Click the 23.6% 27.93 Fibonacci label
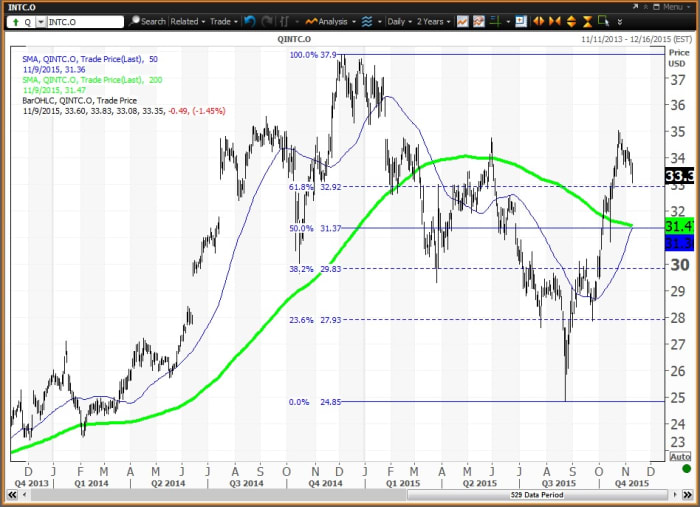 click(x=315, y=320)
